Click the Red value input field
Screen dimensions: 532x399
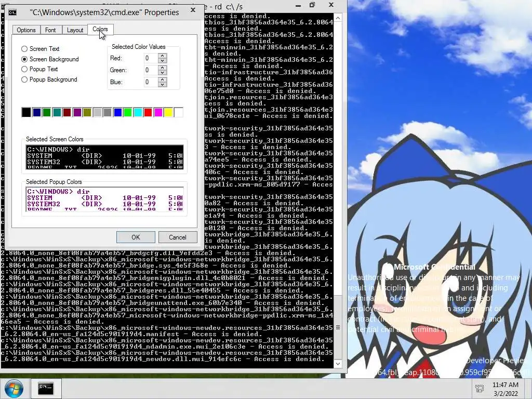coord(151,58)
